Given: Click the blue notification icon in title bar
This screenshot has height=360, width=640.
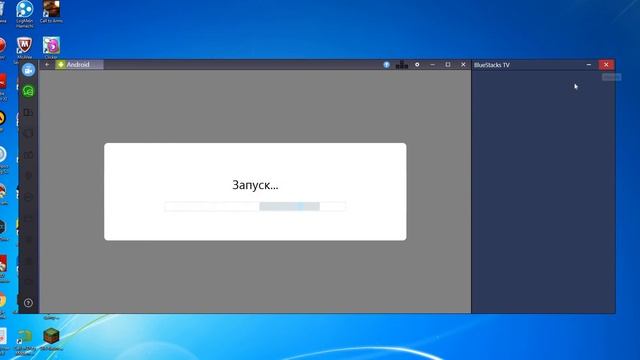Looking at the screenshot, I should (x=387, y=64).
